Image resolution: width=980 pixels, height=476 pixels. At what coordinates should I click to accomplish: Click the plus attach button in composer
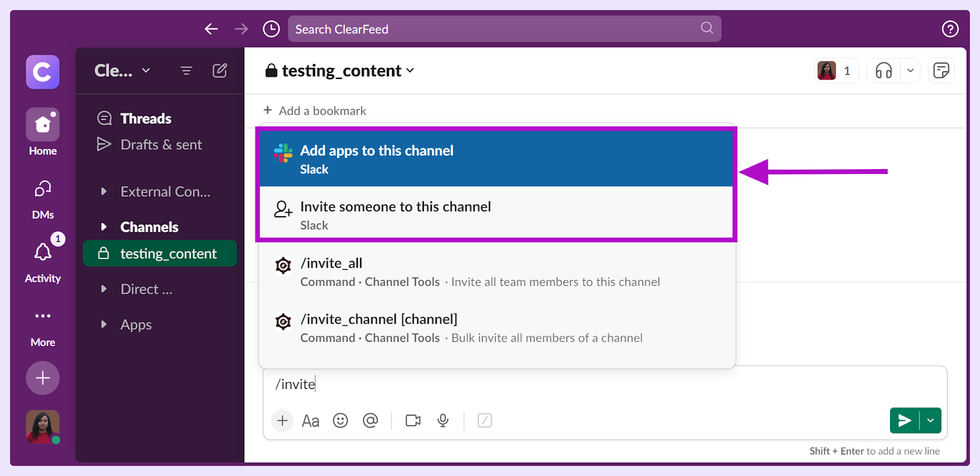pyautogui.click(x=282, y=420)
